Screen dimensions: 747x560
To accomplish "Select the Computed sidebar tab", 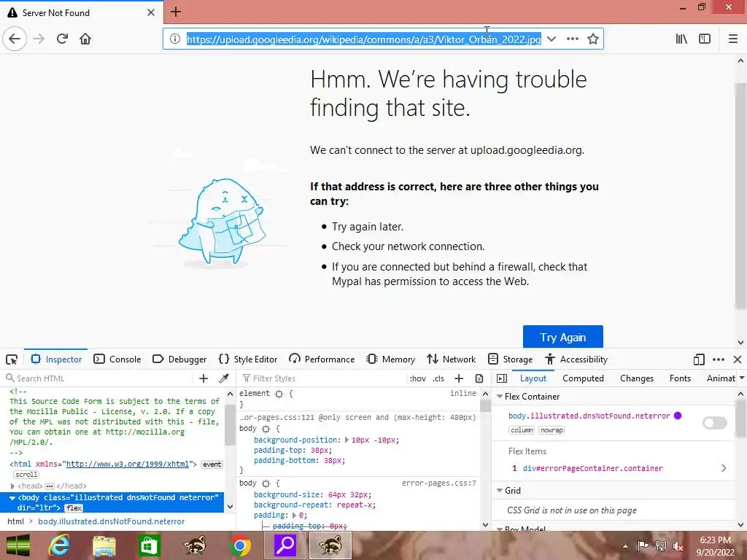I will pyautogui.click(x=583, y=378).
